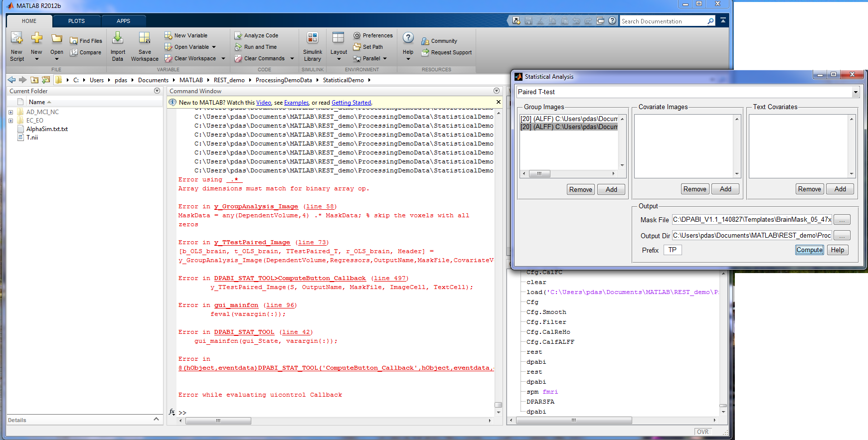Open the Clear Commands dropdown arrow
The image size is (868, 440).
click(x=292, y=58)
